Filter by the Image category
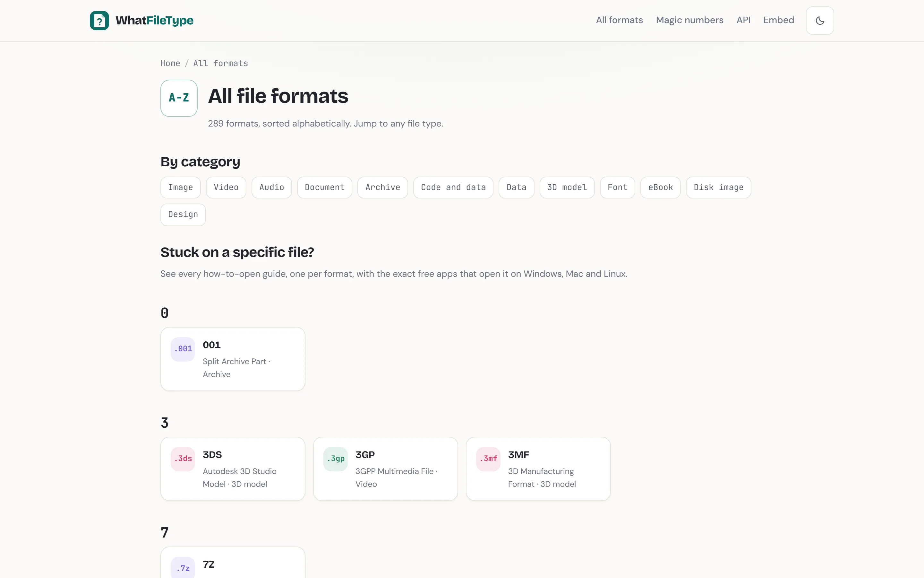Viewport: 924px width, 578px height. point(181,187)
